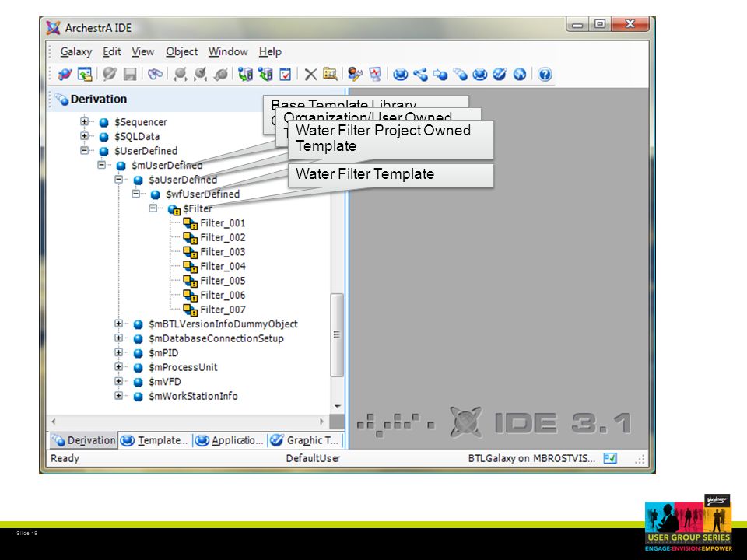
Task: Select the $wfUserDefined template
Action: pos(202,194)
